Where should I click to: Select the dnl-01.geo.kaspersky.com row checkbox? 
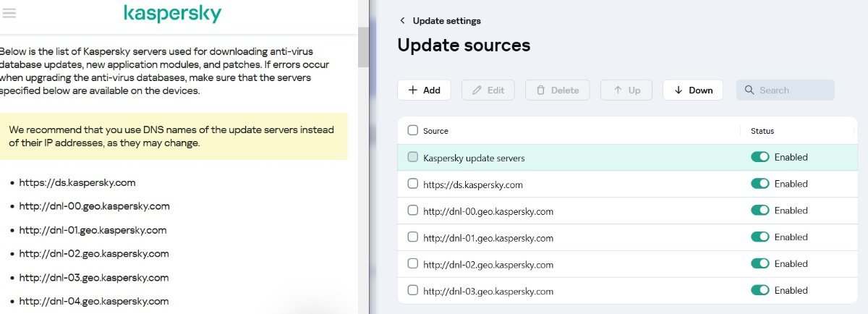pyautogui.click(x=413, y=237)
